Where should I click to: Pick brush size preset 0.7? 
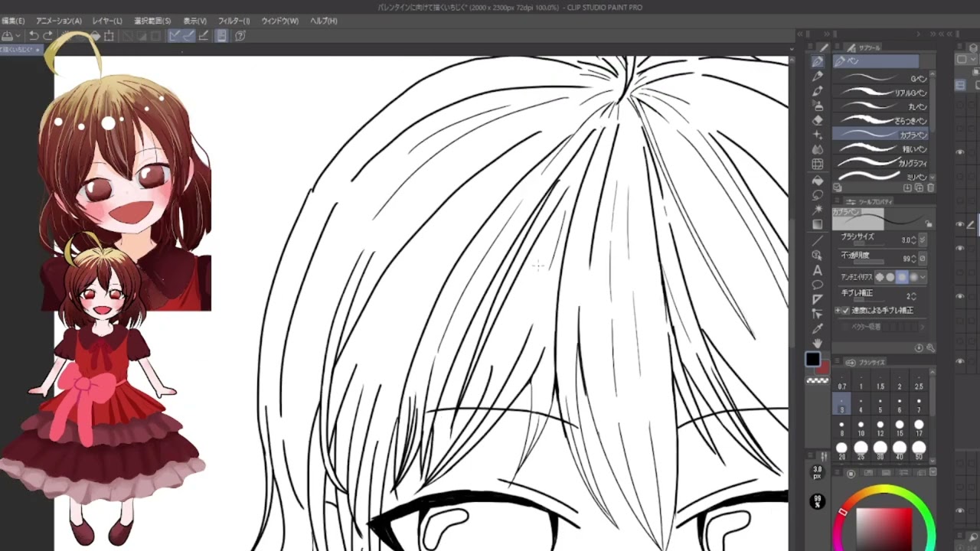tap(842, 382)
